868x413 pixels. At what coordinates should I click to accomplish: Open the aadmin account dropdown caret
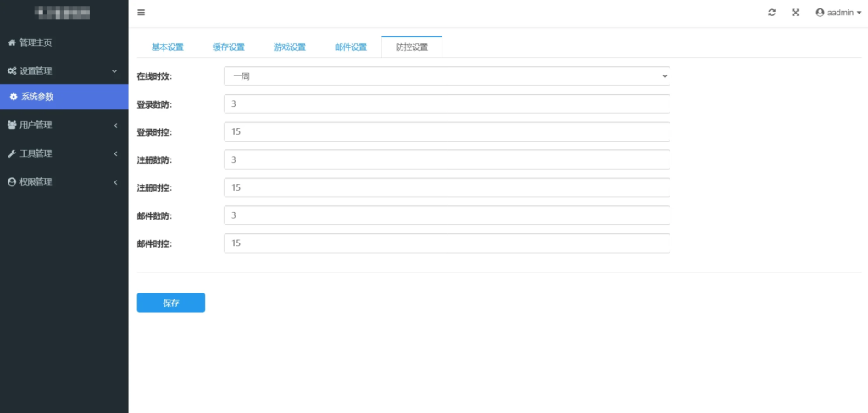[860, 14]
